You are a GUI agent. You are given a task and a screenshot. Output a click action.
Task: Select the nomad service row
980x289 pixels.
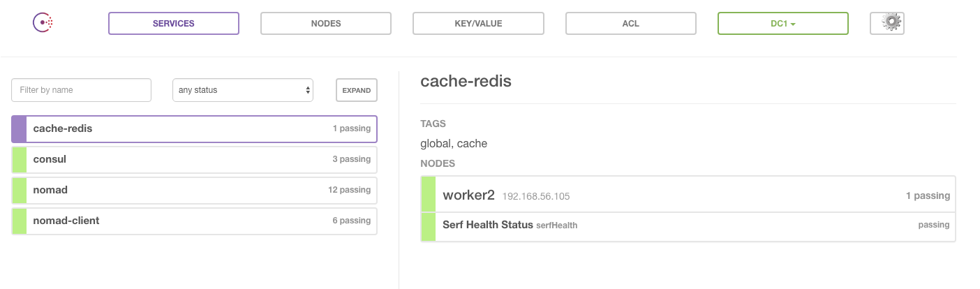pyautogui.click(x=194, y=190)
